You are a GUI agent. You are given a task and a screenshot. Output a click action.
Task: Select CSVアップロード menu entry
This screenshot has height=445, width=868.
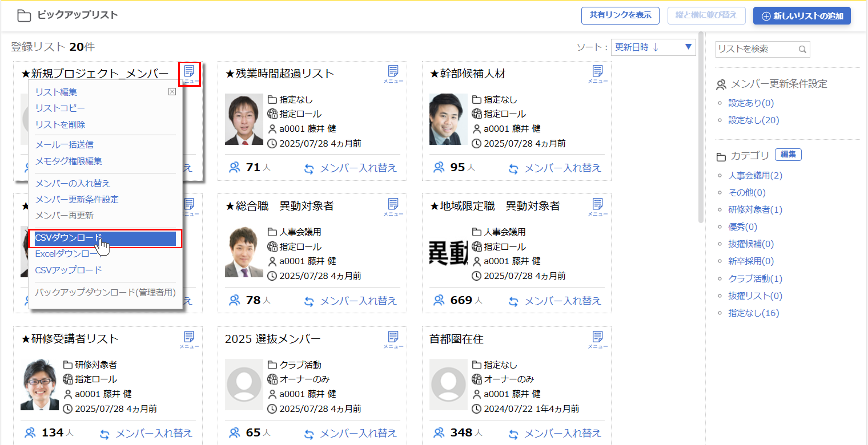68,270
